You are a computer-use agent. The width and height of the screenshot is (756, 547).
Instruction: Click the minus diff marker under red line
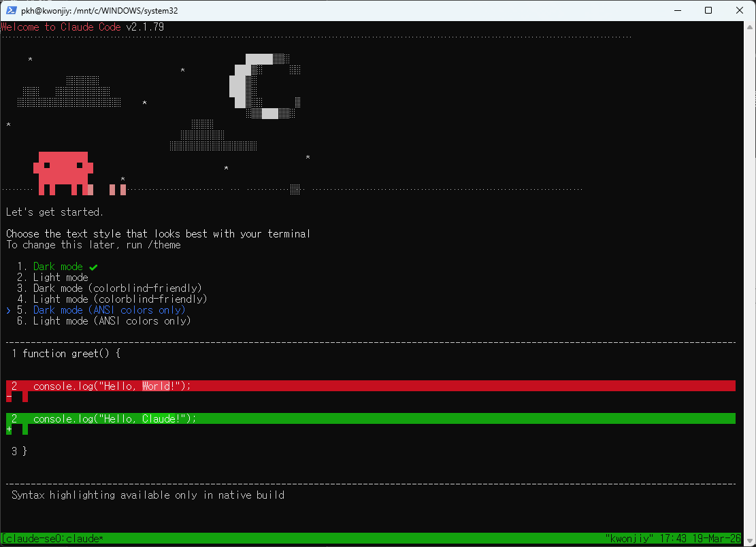click(9, 397)
